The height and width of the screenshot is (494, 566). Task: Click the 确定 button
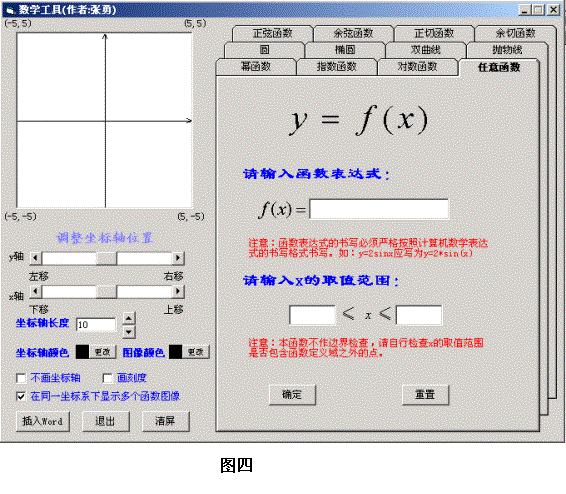292,395
